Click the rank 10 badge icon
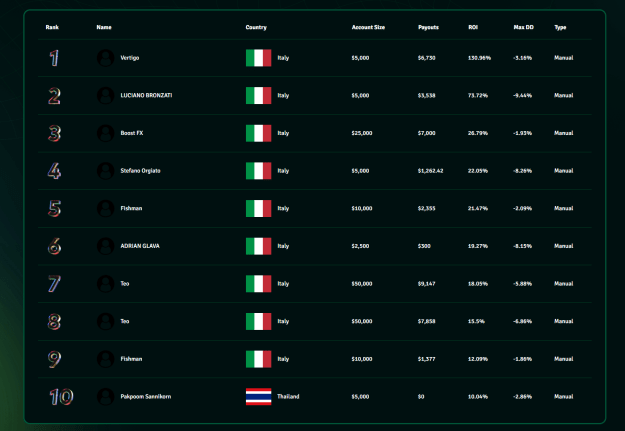The image size is (625, 431). 61,397
